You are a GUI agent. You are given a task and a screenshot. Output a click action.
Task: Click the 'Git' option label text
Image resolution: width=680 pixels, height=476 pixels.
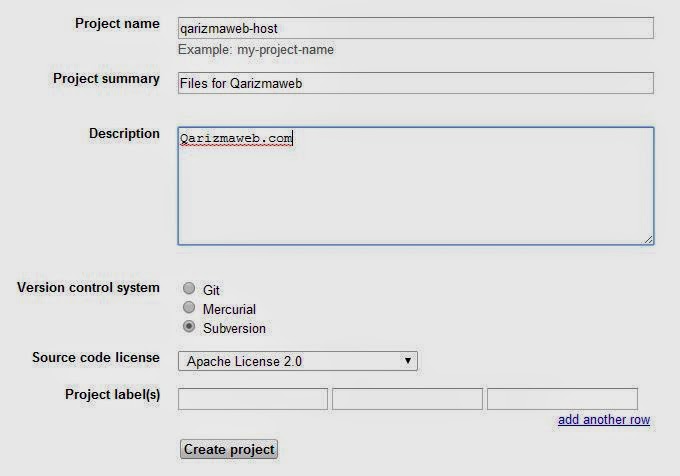[211, 290]
